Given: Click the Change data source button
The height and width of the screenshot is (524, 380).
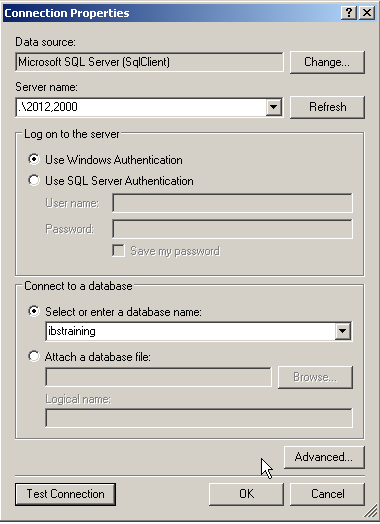Looking at the screenshot, I should click(x=327, y=62).
